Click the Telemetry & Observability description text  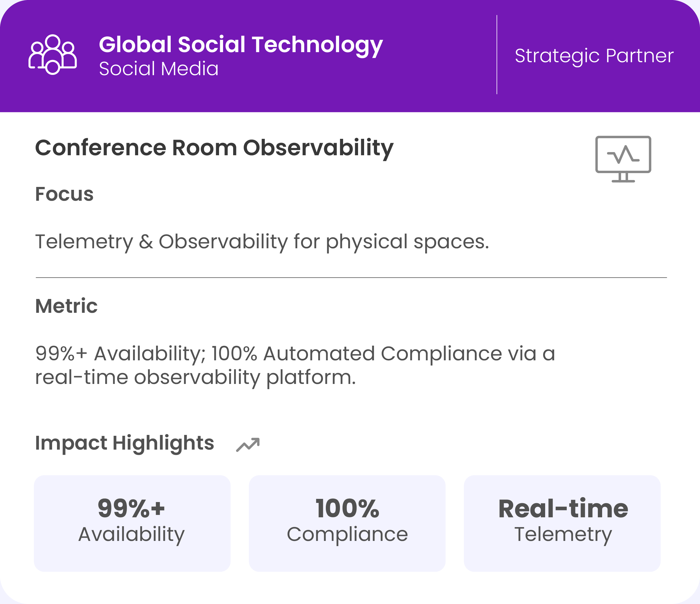262,242
